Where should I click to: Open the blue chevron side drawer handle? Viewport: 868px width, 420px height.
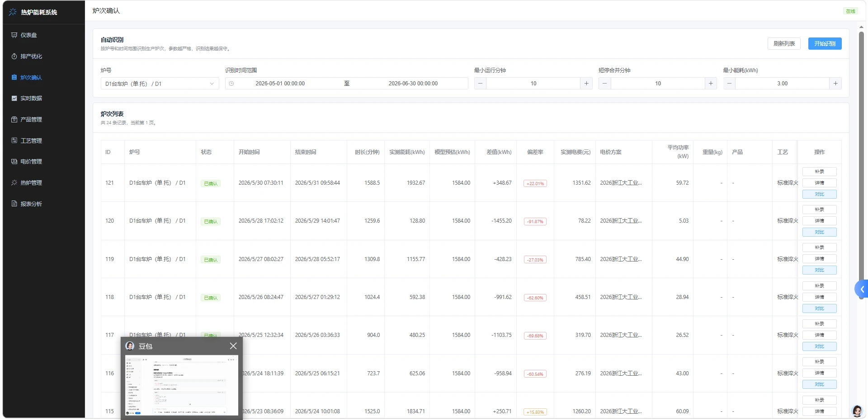861,289
